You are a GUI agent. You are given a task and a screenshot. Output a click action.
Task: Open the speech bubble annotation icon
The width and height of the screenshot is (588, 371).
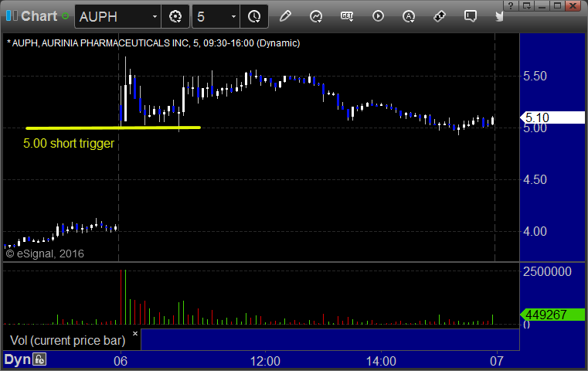point(471,16)
